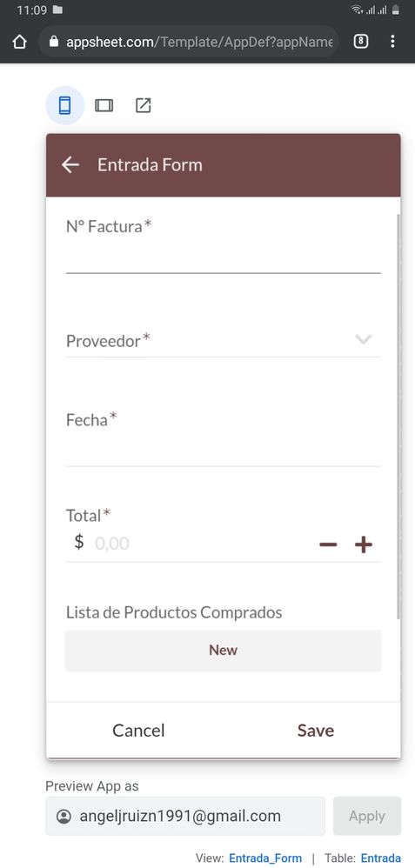Click the Total amount field

[x=199, y=543]
